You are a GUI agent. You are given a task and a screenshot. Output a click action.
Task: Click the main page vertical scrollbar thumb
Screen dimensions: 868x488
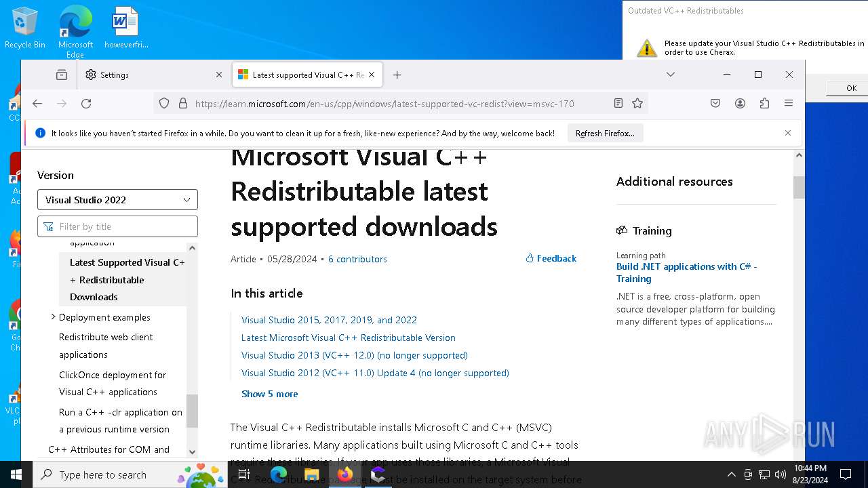pos(799,187)
